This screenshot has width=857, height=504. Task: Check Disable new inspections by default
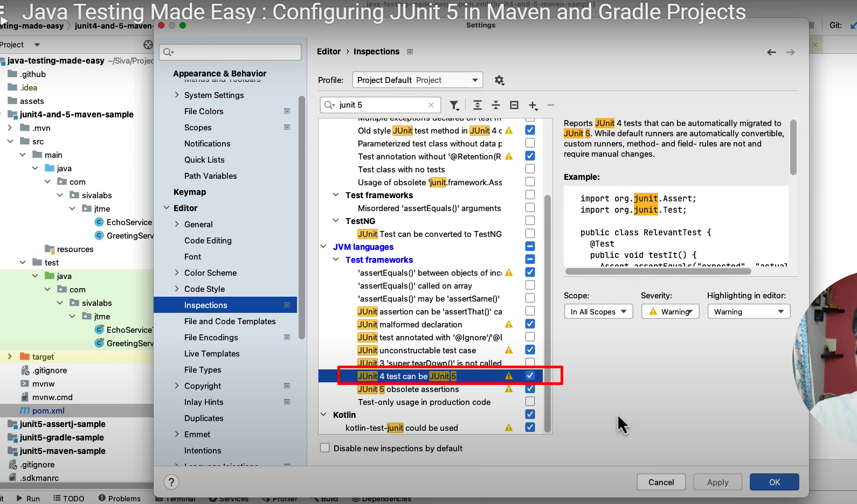pyautogui.click(x=324, y=448)
